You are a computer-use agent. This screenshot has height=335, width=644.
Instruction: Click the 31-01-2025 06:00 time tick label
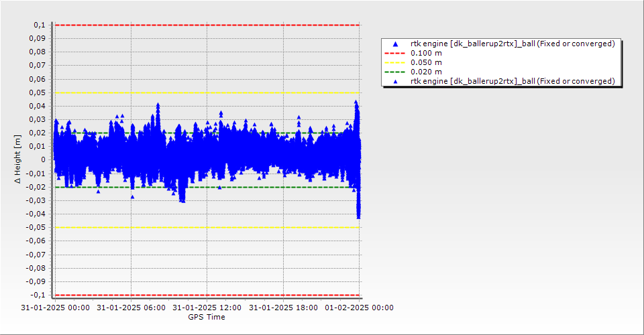[x=131, y=308]
